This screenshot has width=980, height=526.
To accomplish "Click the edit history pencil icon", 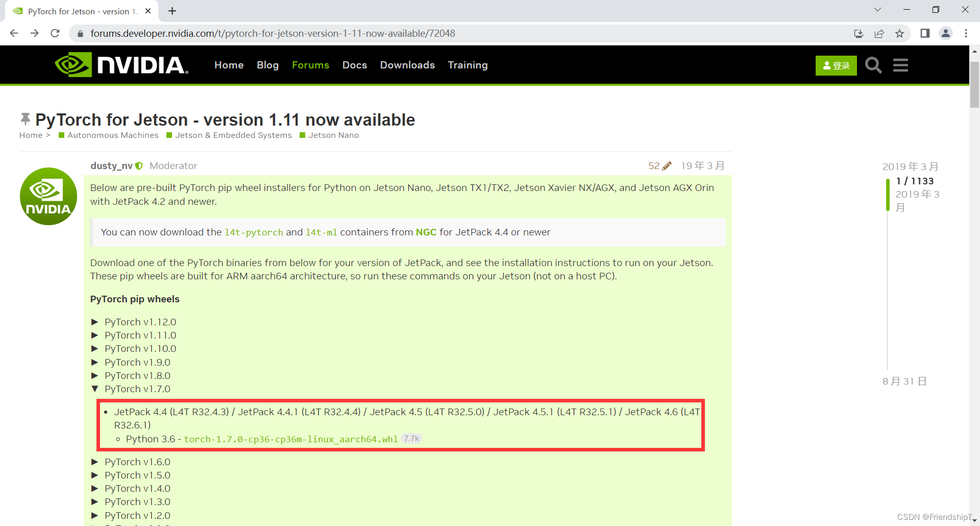I will click(667, 166).
